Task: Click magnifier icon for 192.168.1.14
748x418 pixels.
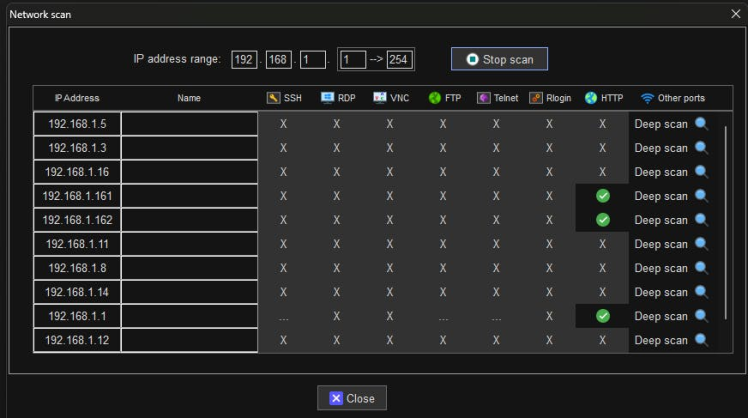Action: point(701,292)
